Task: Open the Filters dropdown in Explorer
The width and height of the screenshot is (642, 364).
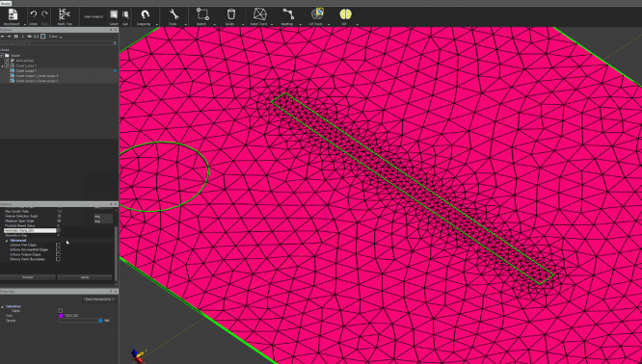Action: pyautogui.click(x=55, y=37)
